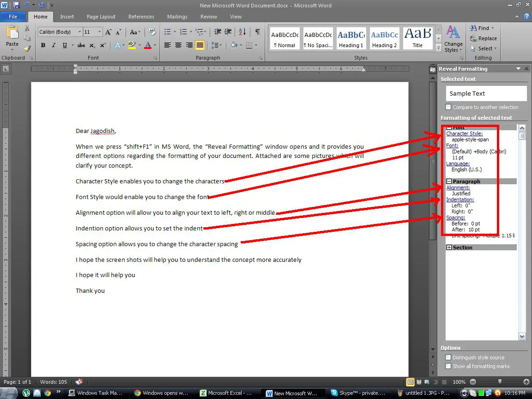
Task: Apply Superscript formatting
Action: [x=103, y=45]
